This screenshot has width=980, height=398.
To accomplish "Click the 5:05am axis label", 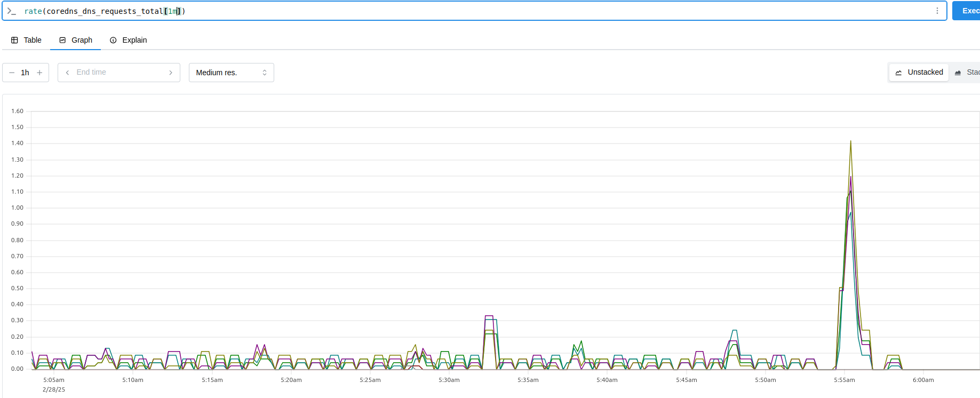I will click(x=54, y=380).
